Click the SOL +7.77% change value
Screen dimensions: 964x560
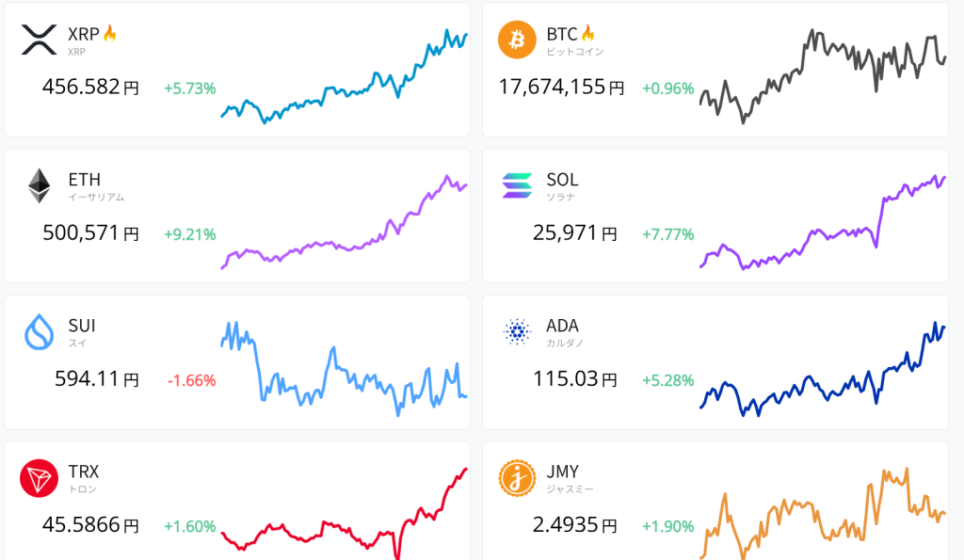tap(667, 234)
